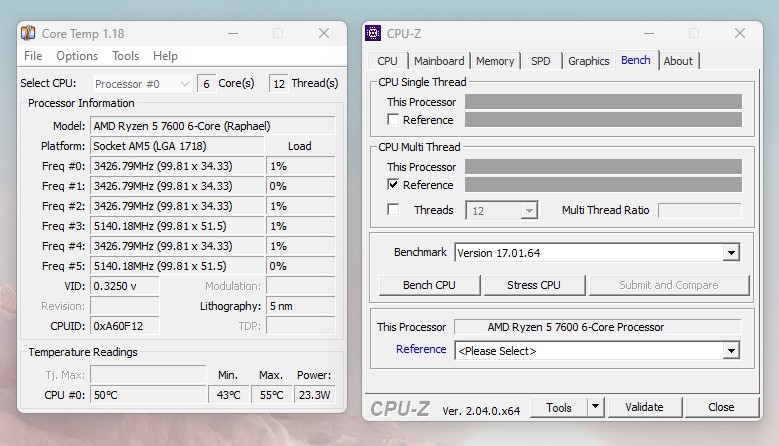Viewport: 779px width, 446px height.
Task: Click the This Processor name field in CPU-Z
Action: (x=598, y=327)
